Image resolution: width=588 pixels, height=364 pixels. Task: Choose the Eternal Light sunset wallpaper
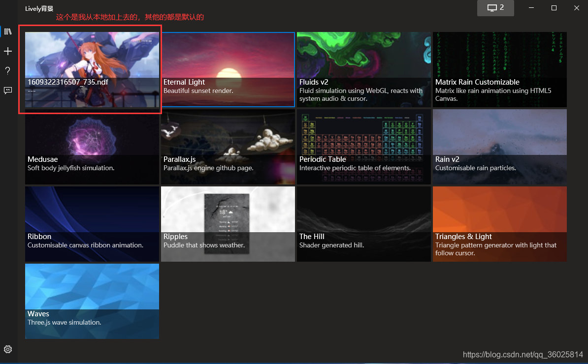[228, 69]
